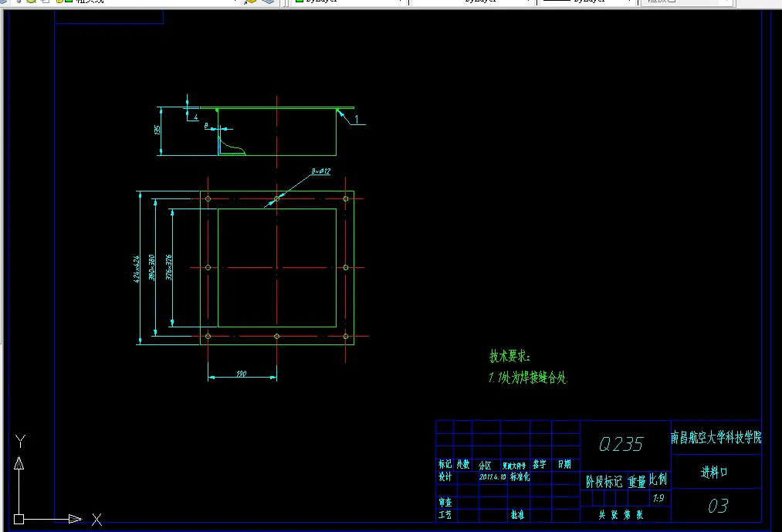The width and height of the screenshot is (782, 532).
Task: Select the top-right bolt hole circle
Action: tap(346, 199)
